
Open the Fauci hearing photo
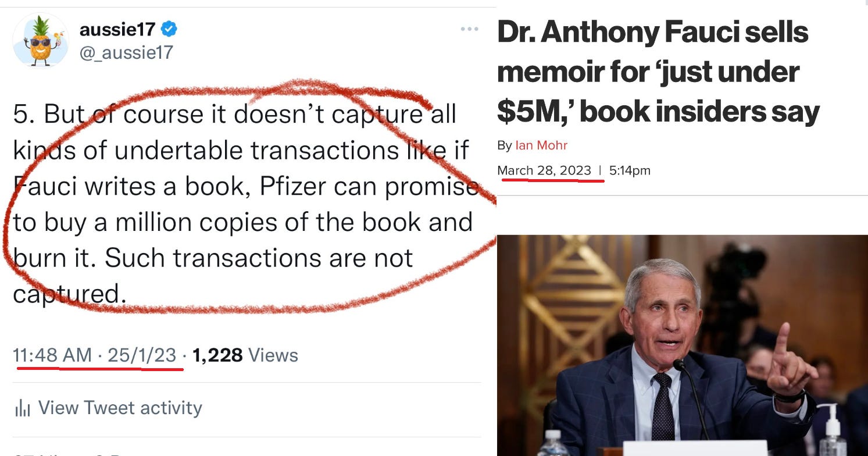tap(683, 345)
